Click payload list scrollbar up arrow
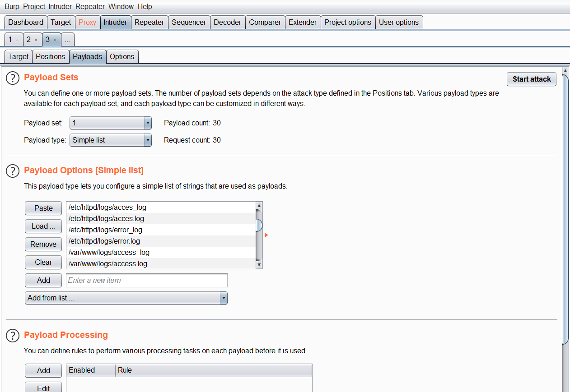The height and width of the screenshot is (392, 570). coord(259,206)
